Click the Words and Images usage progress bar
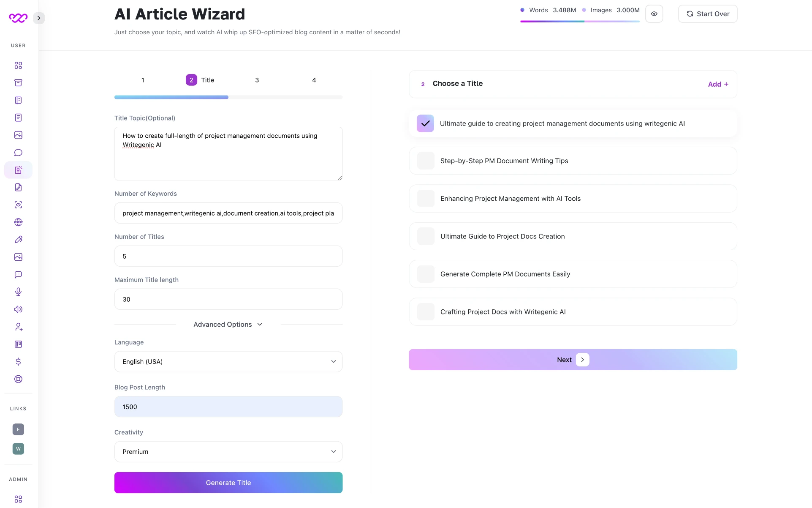The image size is (812, 508). coord(580,21)
